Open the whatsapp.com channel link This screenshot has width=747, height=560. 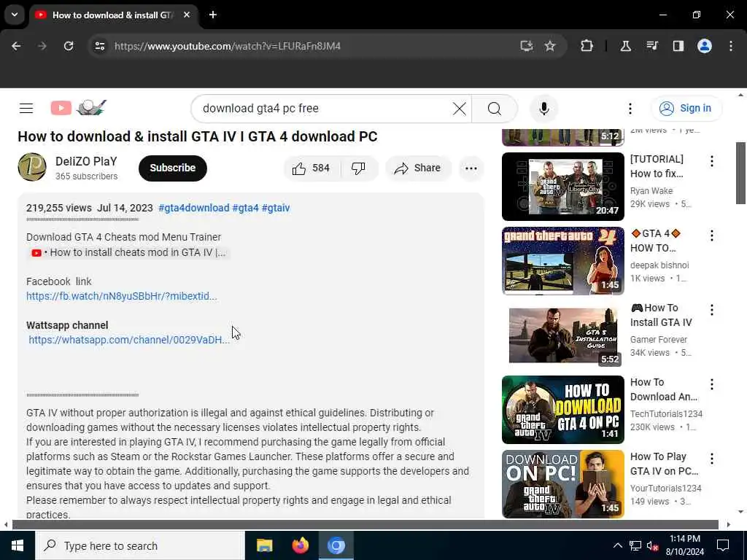[x=129, y=340]
